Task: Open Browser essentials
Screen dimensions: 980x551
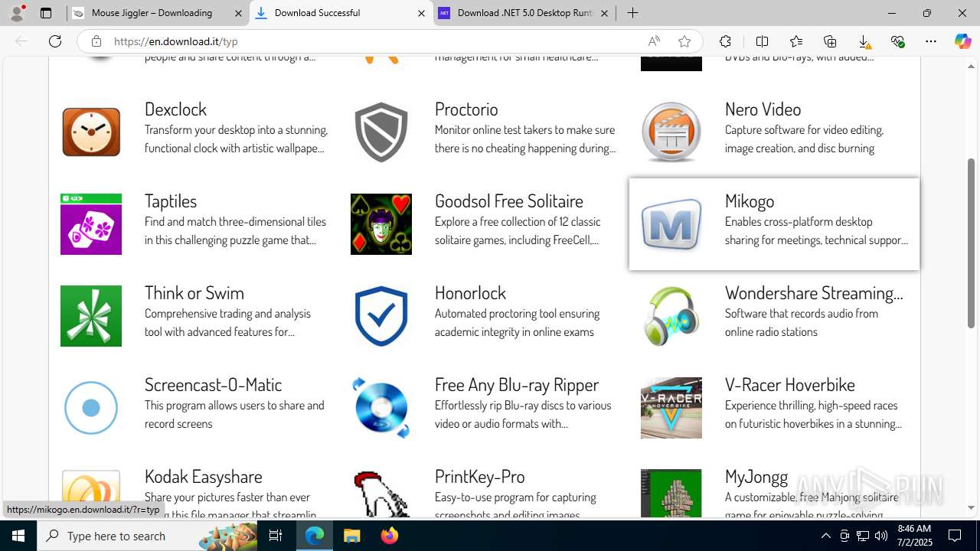Action: click(x=897, y=41)
